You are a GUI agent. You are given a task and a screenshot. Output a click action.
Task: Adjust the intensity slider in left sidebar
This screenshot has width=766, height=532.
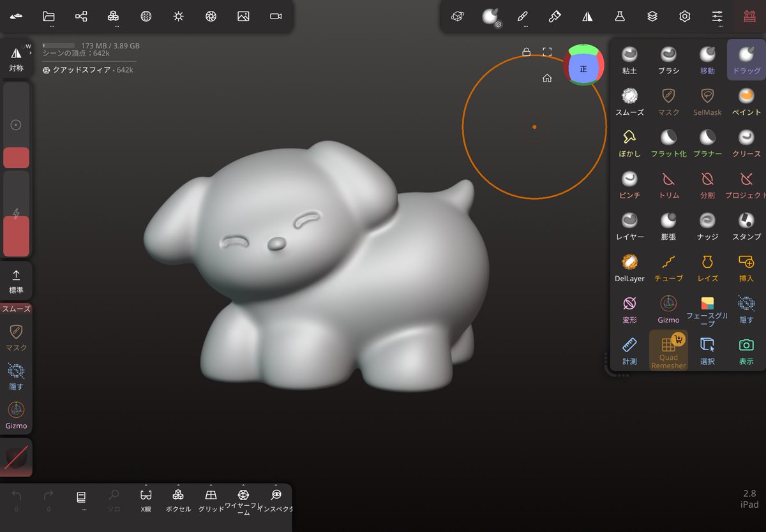17,214
